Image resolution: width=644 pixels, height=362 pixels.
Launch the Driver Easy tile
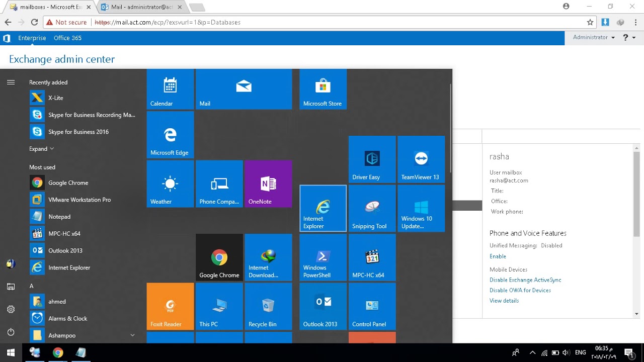(x=372, y=159)
